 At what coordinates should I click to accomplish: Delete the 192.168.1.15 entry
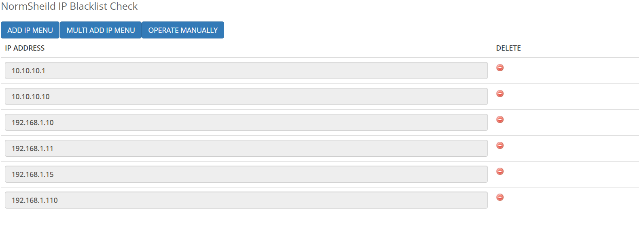(x=500, y=171)
